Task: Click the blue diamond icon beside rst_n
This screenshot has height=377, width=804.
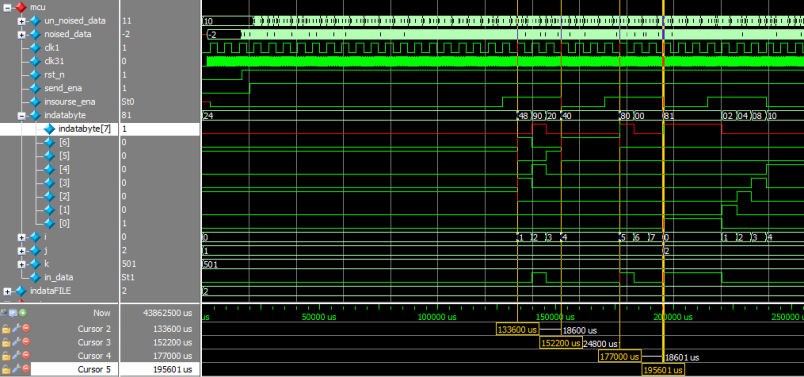Action: pyautogui.click(x=34, y=75)
